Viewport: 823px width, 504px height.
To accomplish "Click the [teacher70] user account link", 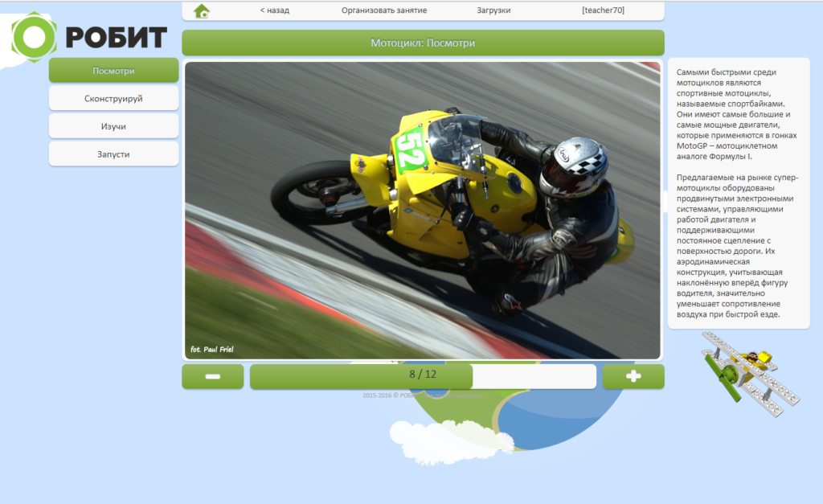I will 603,10.
